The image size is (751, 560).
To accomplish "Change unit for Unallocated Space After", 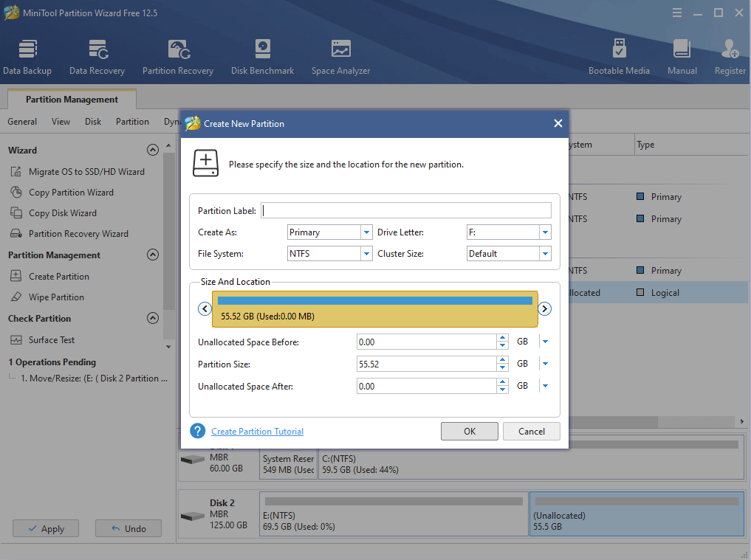I will tap(545, 386).
